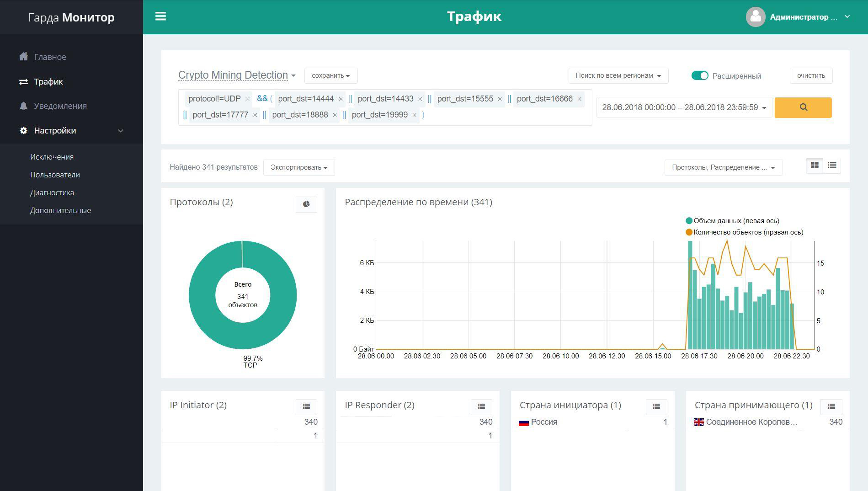Click the hamburger menu icon
Image resolution: width=868 pixels, height=491 pixels.
[x=160, y=16]
